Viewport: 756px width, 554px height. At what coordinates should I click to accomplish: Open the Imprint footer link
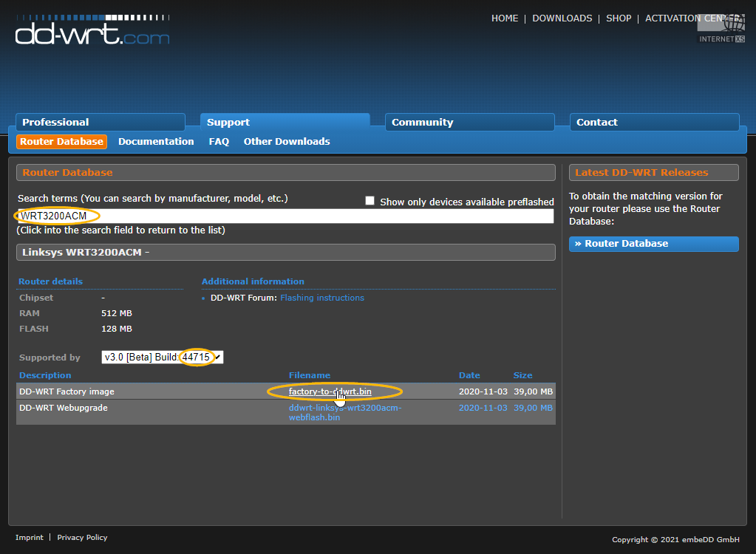(30, 537)
